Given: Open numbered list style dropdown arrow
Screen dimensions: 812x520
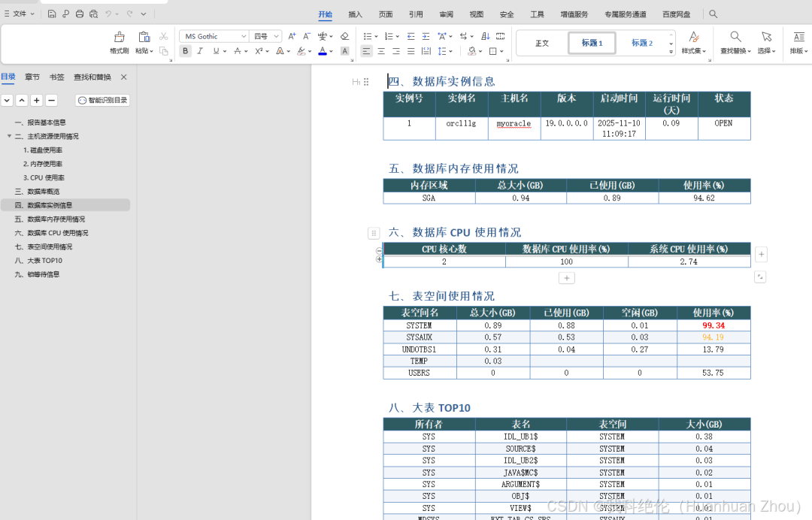Looking at the screenshot, I should pos(397,36).
